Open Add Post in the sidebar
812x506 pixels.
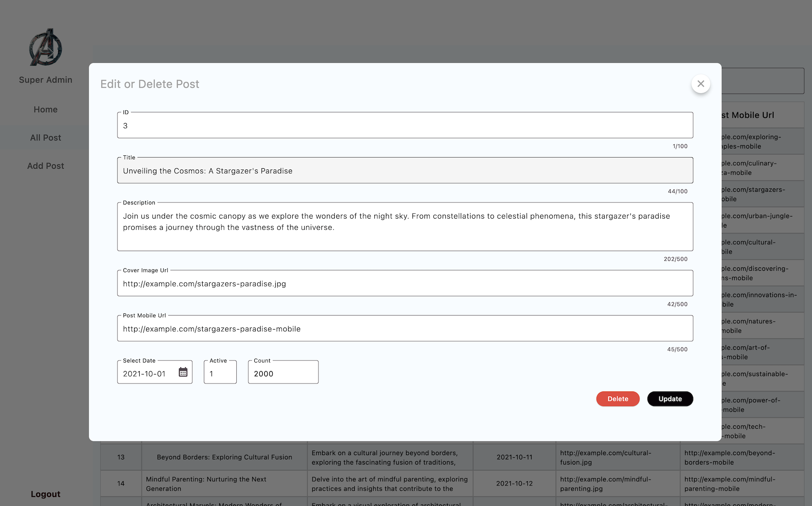point(45,166)
